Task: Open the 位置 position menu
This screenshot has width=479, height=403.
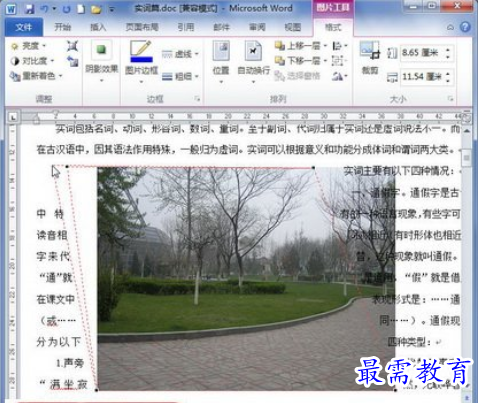Action: click(221, 62)
